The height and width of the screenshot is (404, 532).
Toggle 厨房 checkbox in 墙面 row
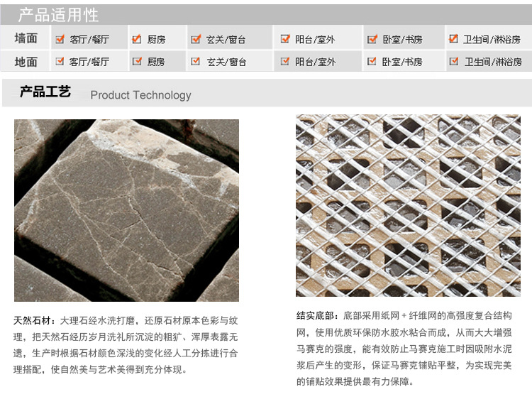click(x=137, y=39)
